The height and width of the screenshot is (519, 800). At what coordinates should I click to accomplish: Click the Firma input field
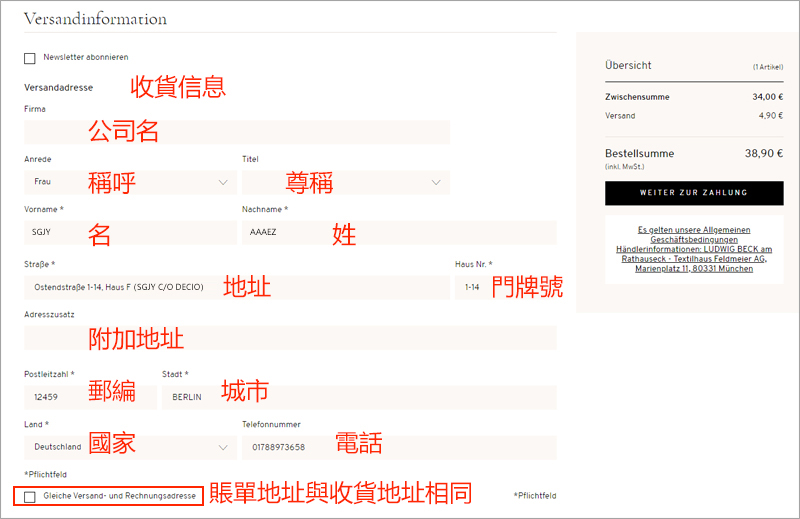click(x=237, y=132)
